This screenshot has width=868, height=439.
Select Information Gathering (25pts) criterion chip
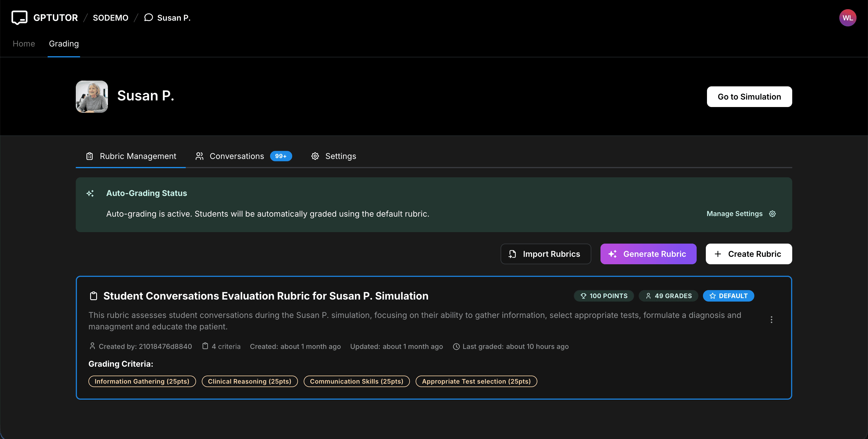(x=142, y=381)
